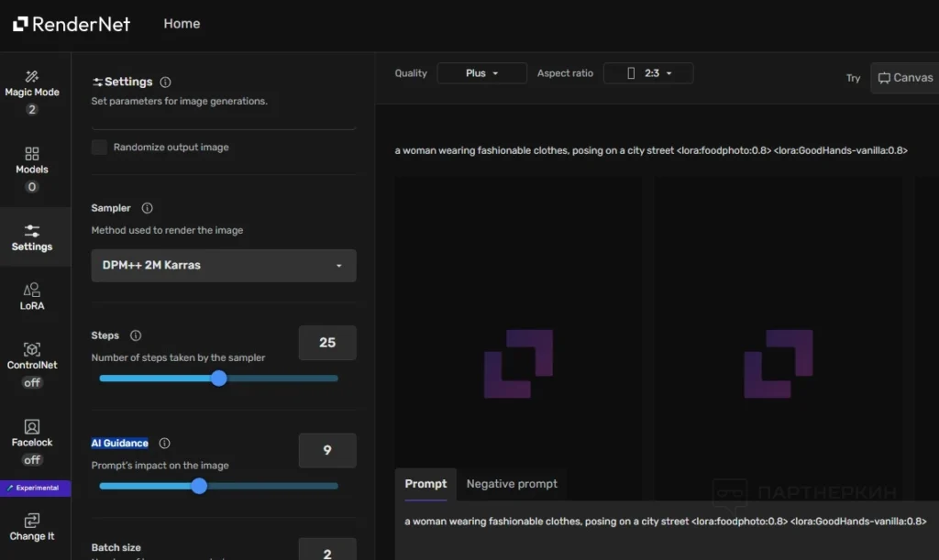Click the highlighted AI Guidance label
The image size is (939, 560).
click(x=120, y=444)
